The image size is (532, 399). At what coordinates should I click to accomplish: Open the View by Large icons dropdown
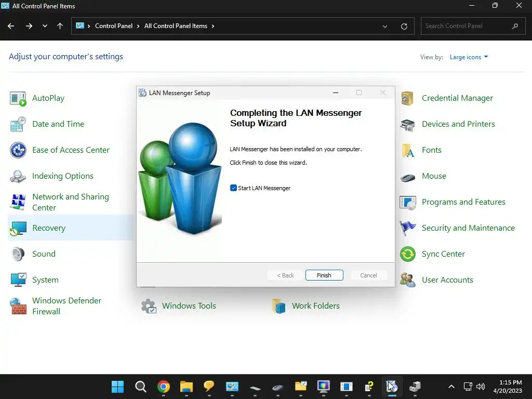pos(469,57)
